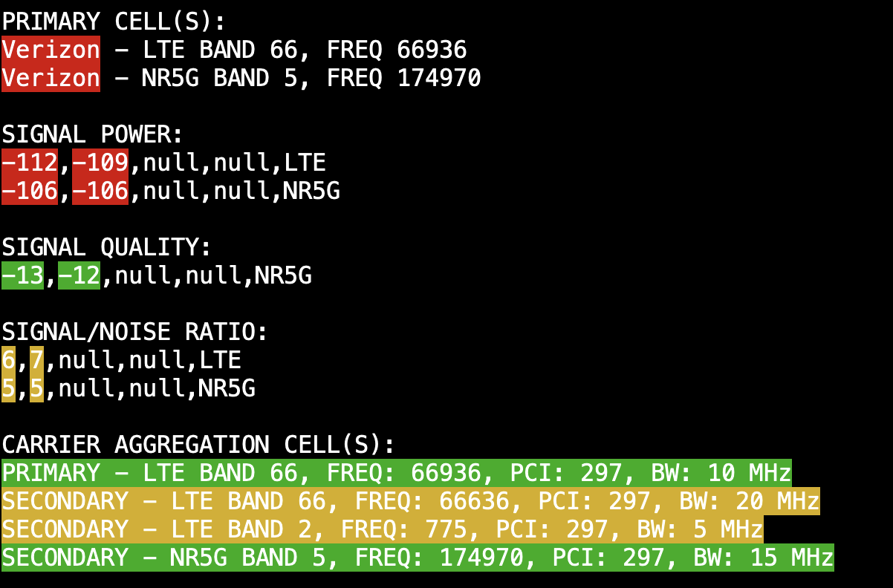Click the CARRIER AGGREGATION CELL(S) heading
The width and height of the screenshot is (893, 588).
pyautogui.click(x=198, y=445)
